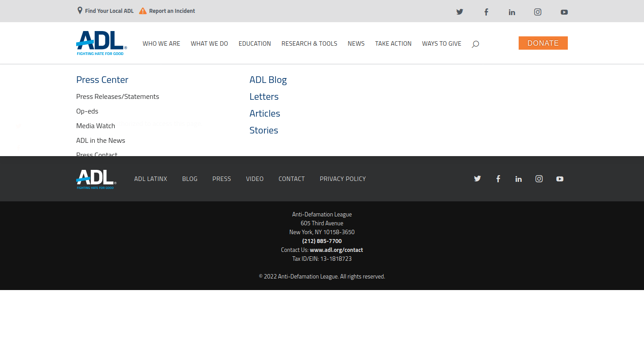Screen dimensions: 644x361
Task: Click Blog footer link
Action: tap(190, 179)
